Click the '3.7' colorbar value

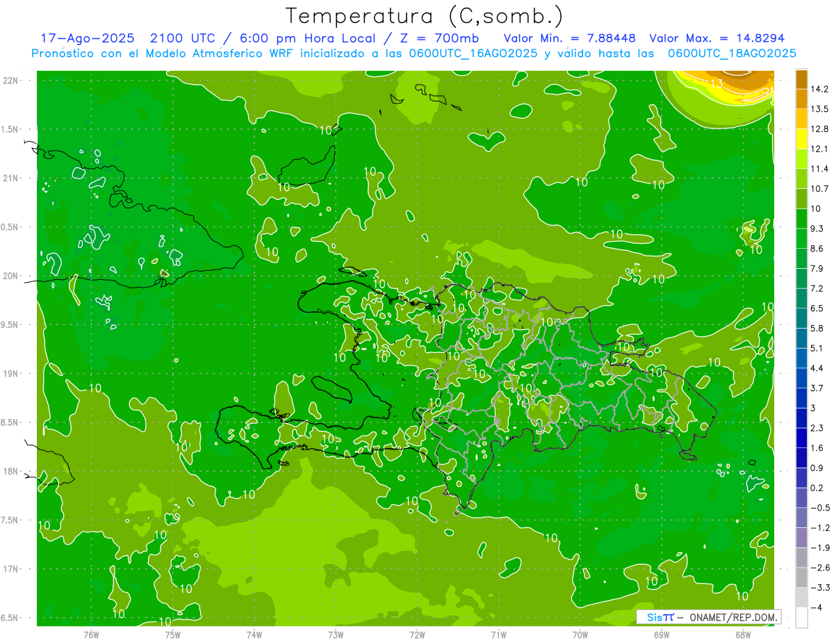click(x=817, y=388)
